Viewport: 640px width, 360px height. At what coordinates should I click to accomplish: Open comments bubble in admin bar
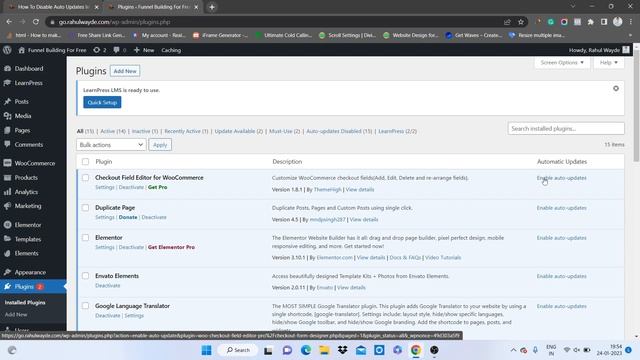(120, 50)
